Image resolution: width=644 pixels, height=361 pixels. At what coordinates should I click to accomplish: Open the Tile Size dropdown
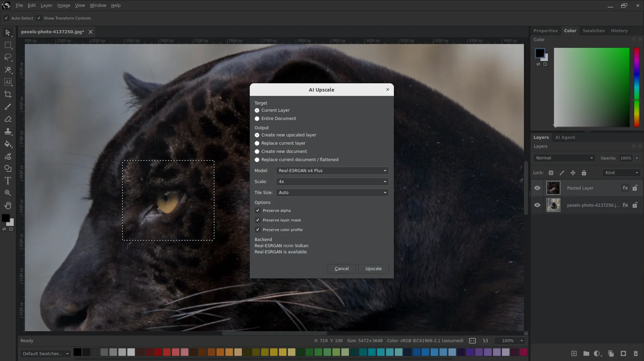[x=332, y=193]
